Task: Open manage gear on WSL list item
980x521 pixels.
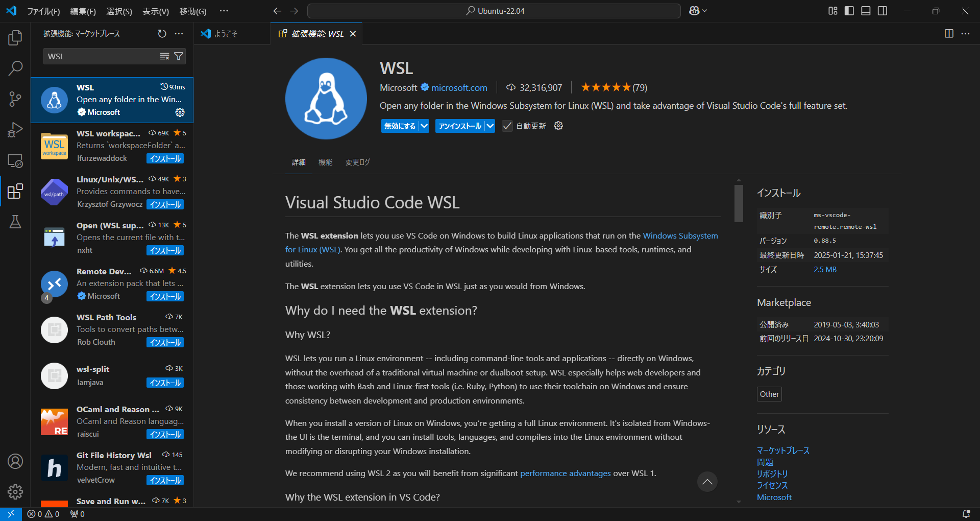Action: [180, 112]
